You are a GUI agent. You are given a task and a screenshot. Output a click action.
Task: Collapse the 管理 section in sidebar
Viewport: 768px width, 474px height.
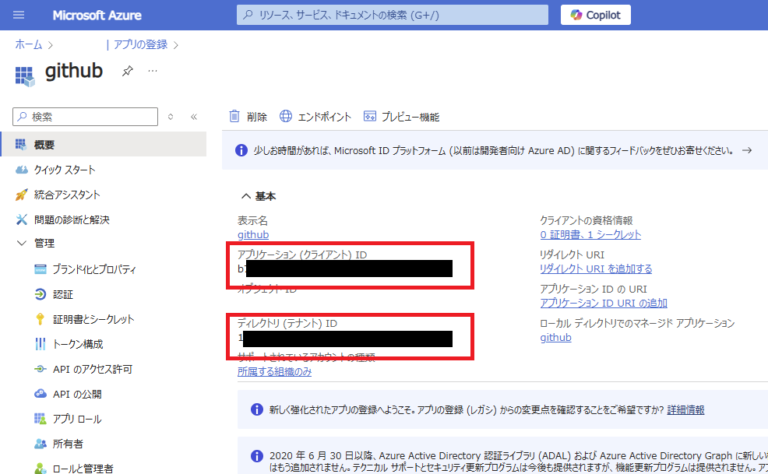[x=22, y=243]
